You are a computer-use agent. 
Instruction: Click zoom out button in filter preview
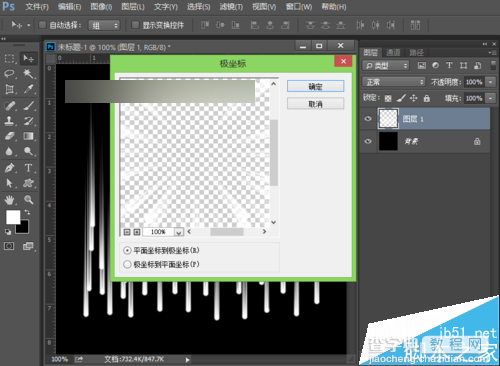click(x=127, y=232)
